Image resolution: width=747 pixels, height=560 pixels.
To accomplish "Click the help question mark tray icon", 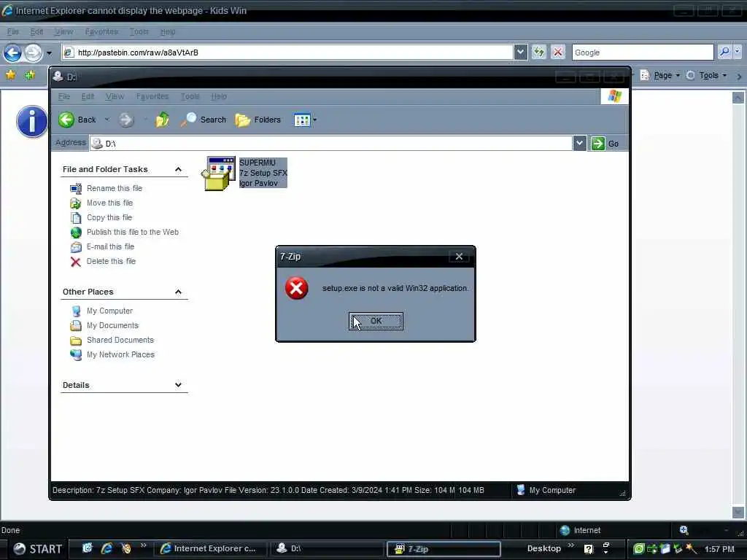I will click(589, 549).
